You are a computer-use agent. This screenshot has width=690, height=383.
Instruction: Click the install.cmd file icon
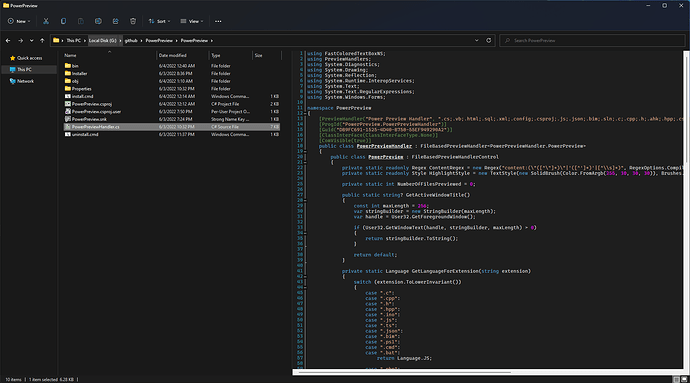coord(68,96)
